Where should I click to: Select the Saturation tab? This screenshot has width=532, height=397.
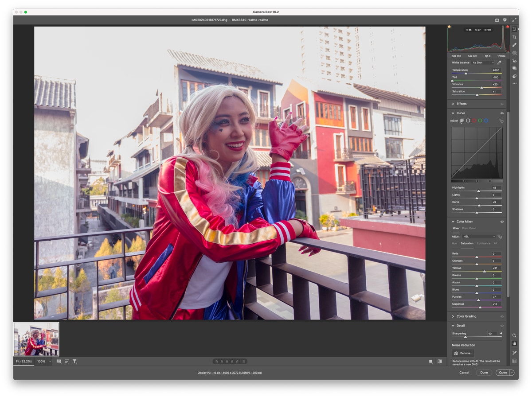(467, 243)
